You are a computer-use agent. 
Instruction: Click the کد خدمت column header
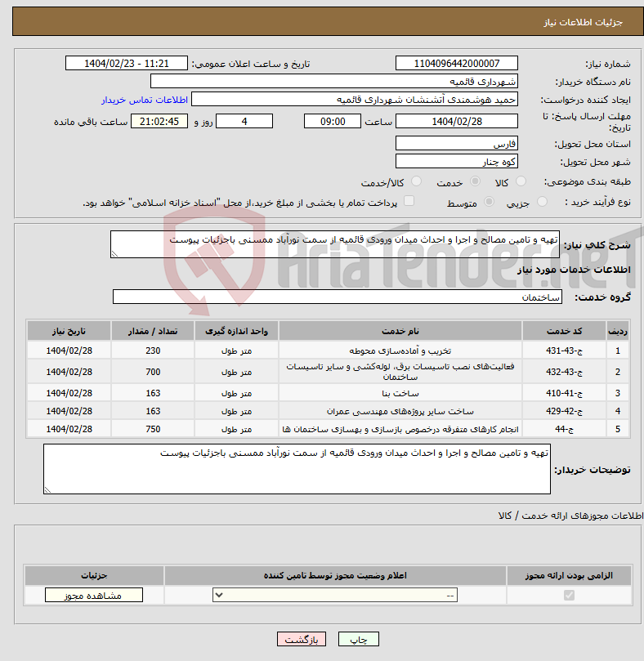[x=564, y=331]
